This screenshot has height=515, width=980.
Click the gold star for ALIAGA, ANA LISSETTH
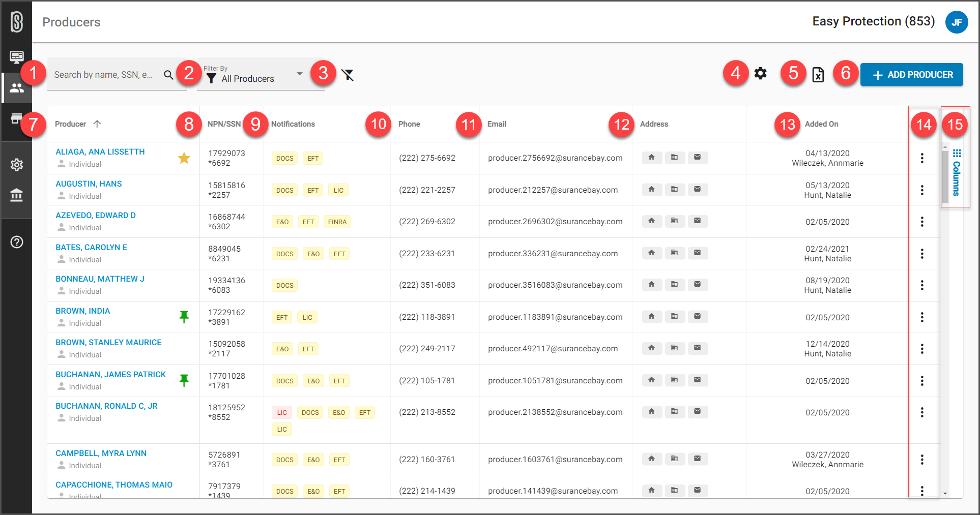184,158
